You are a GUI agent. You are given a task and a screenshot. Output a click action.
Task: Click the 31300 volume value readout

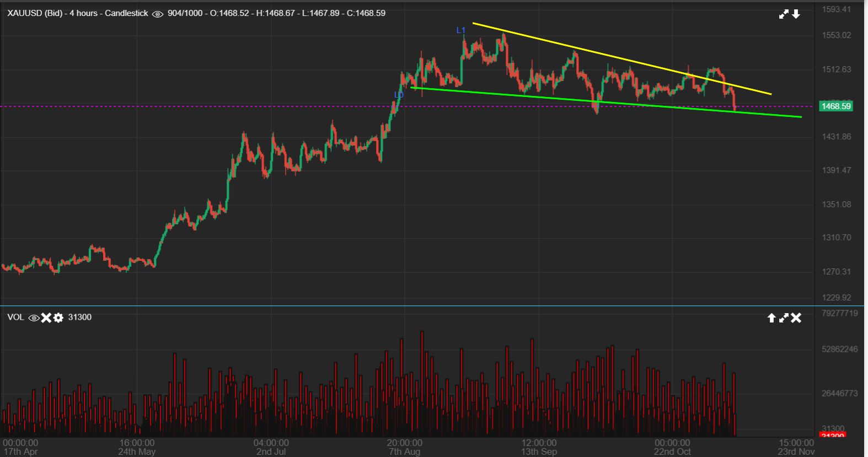pyautogui.click(x=79, y=318)
